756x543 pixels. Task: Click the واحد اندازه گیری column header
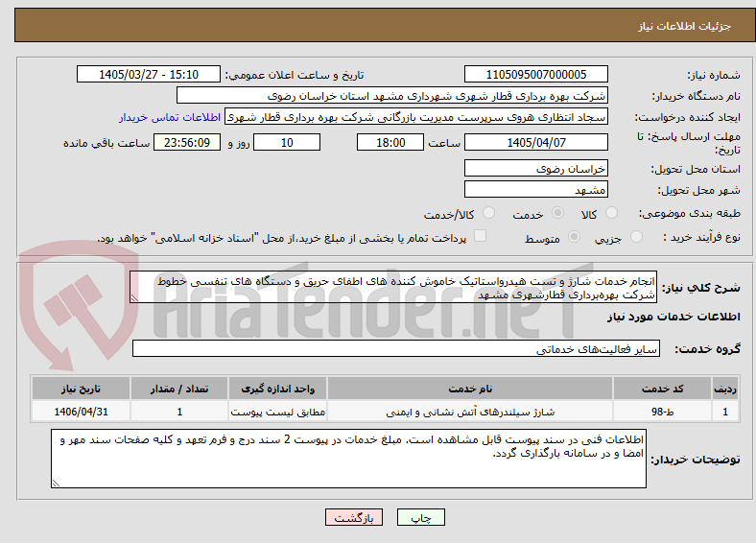pyautogui.click(x=277, y=389)
